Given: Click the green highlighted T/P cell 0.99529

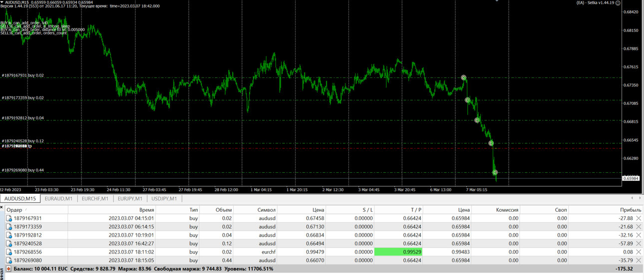Looking at the screenshot, I should (x=398, y=252).
